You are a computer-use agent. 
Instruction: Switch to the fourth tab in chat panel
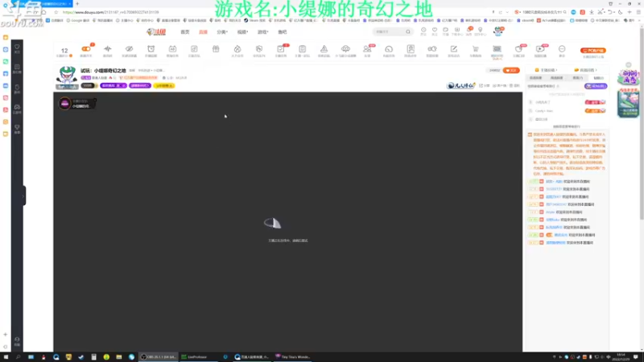coord(598,78)
